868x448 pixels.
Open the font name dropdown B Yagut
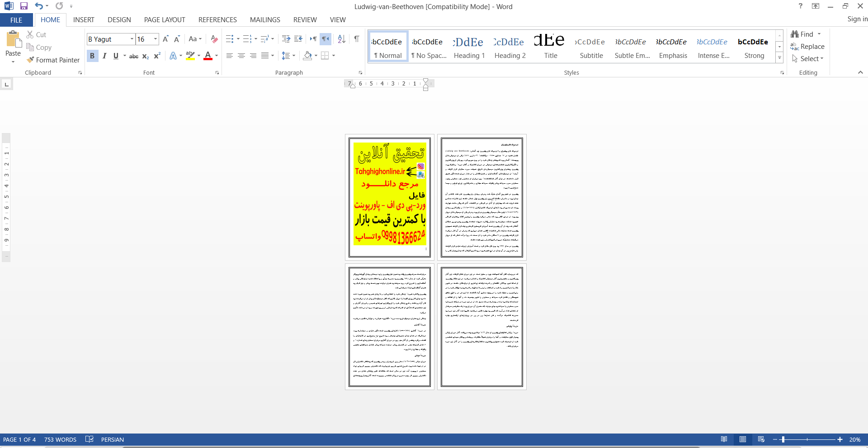tap(132, 39)
